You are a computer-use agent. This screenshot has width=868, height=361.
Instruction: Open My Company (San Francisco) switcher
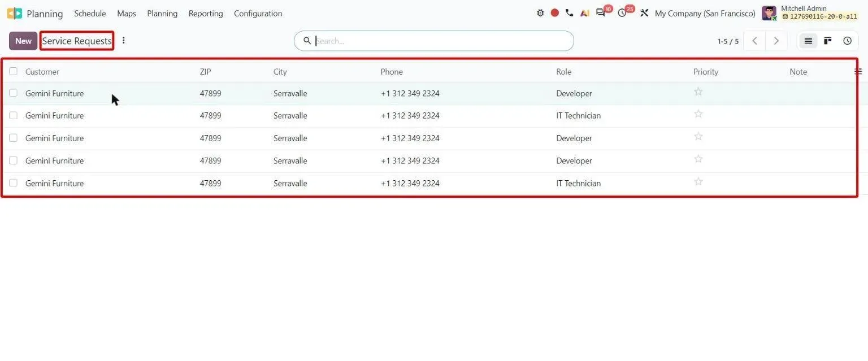(x=705, y=13)
